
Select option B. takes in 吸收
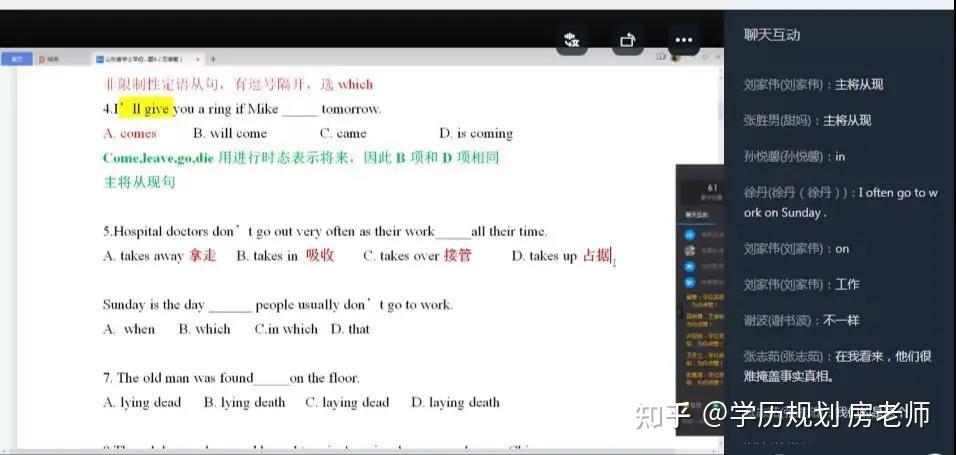click(x=285, y=256)
